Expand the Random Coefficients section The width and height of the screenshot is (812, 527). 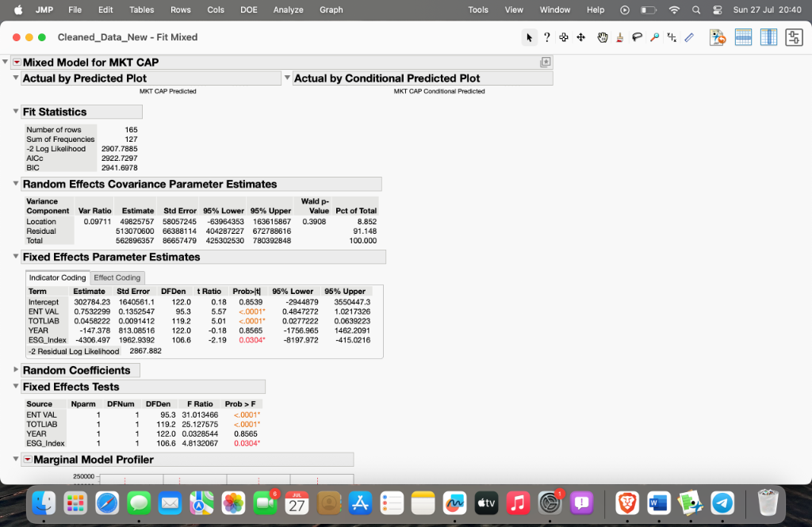click(x=16, y=370)
